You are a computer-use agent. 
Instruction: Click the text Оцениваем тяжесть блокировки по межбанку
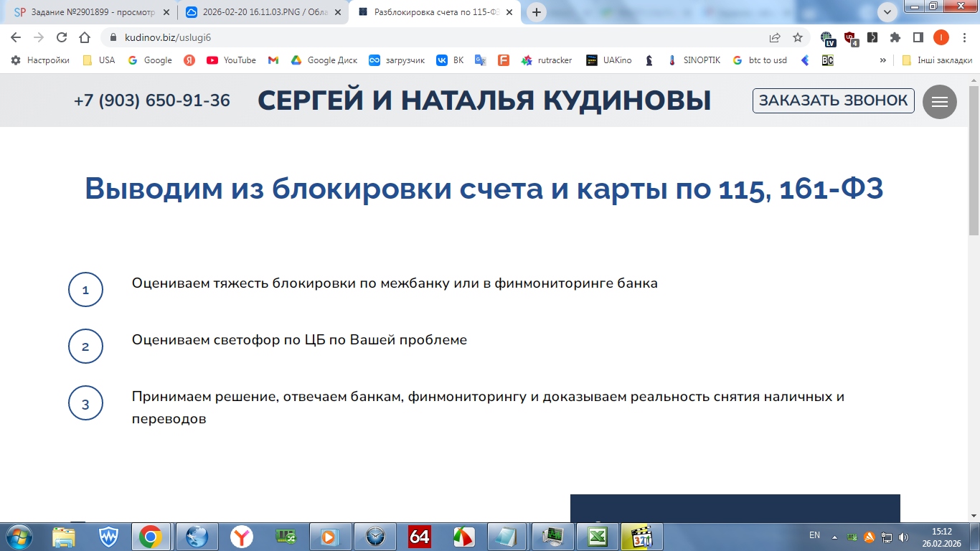coord(395,283)
